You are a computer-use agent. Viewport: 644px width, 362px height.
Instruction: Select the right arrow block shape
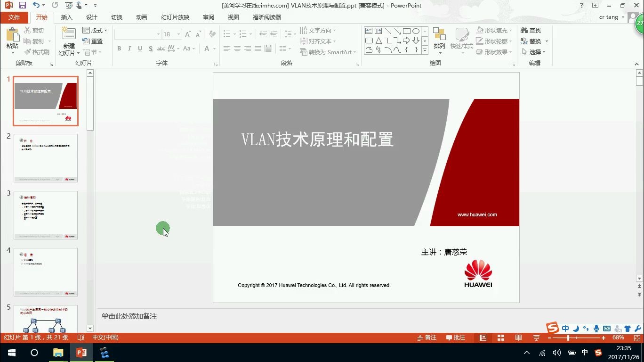[x=406, y=41]
